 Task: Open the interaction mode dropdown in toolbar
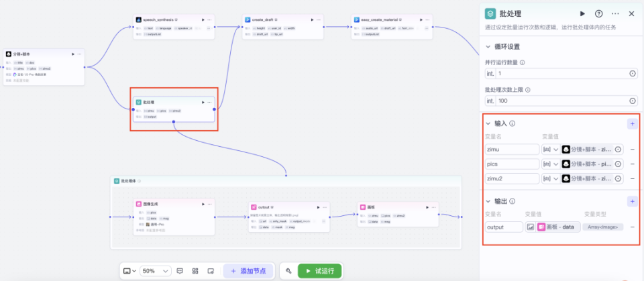[129, 271]
